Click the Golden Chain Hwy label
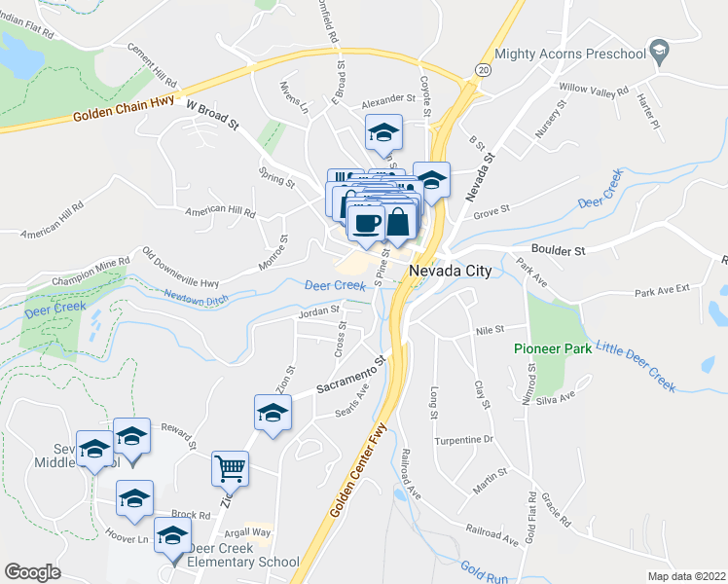Screen dimensions: 728x584 124,109
